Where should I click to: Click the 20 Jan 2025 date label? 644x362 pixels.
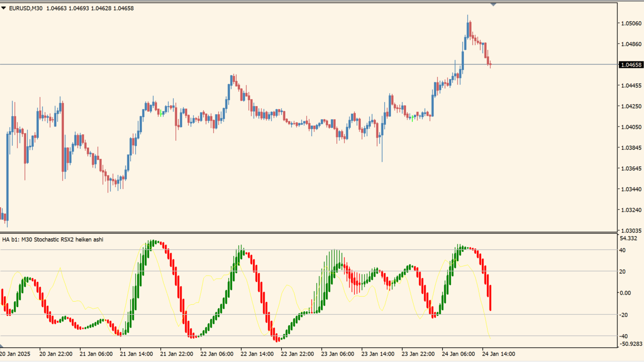pyautogui.click(x=15, y=354)
